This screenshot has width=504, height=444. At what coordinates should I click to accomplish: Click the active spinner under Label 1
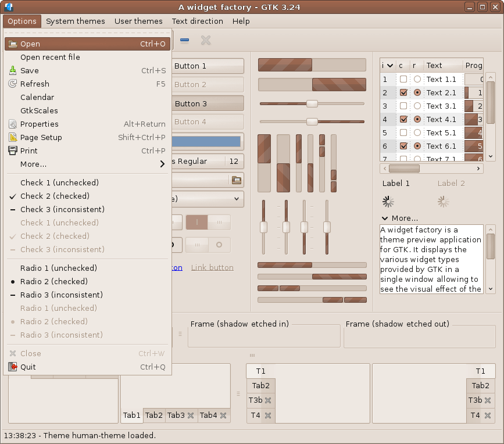[388, 202]
